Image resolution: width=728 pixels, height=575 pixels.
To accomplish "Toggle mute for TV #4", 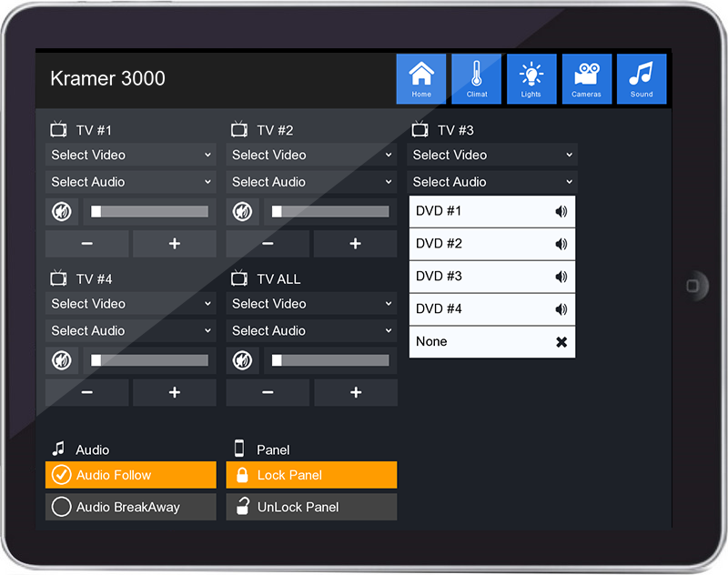I will (x=62, y=360).
